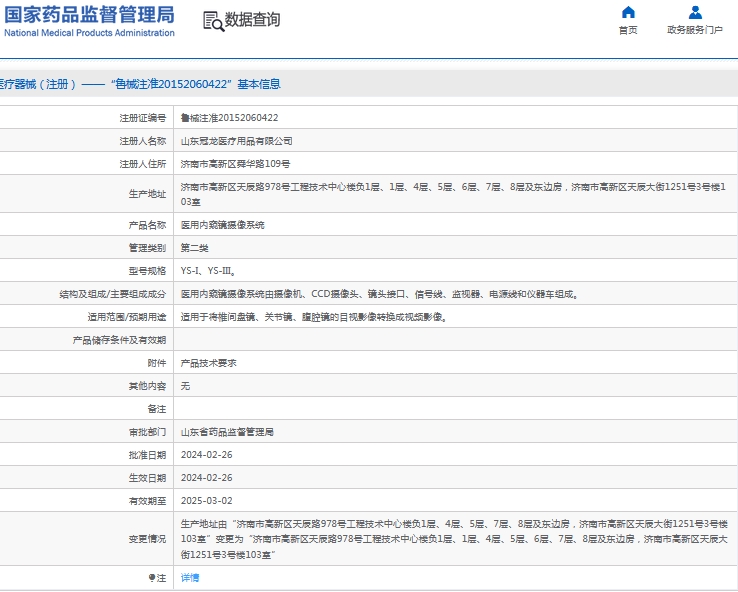This screenshot has height=592, width=738.
Task: Open the 政务服务门户 user icon
Action: tap(695, 12)
